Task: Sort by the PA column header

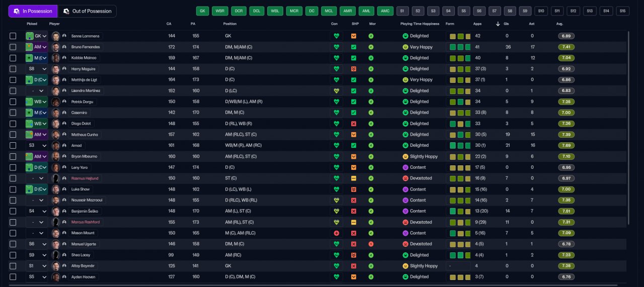Action: click(193, 24)
